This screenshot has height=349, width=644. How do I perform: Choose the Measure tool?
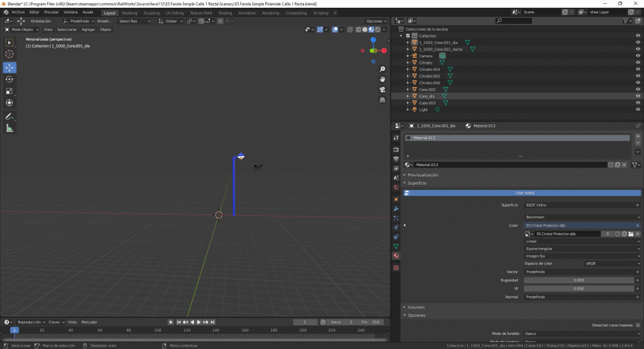click(x=10, y=128)
